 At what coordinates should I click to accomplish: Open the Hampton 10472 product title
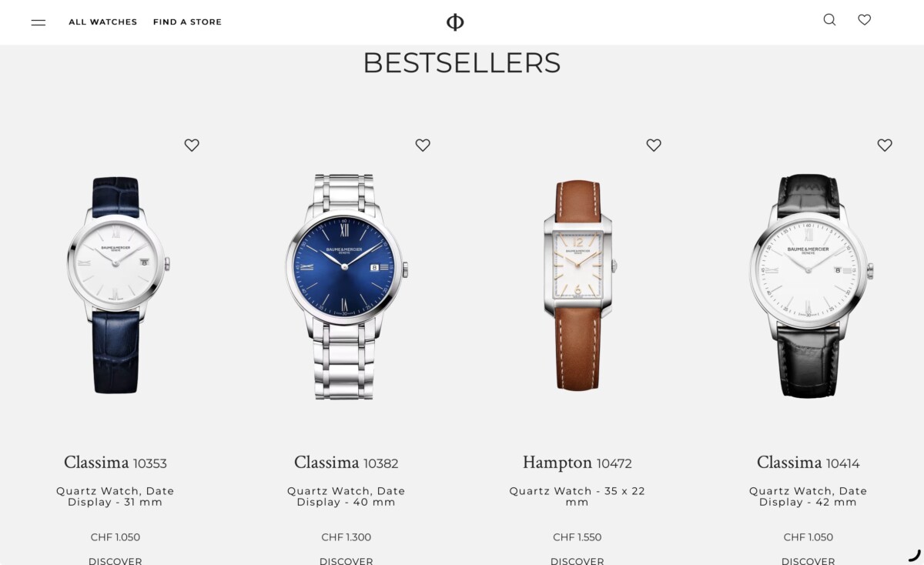pyautogui.click(x=577, y=463)
